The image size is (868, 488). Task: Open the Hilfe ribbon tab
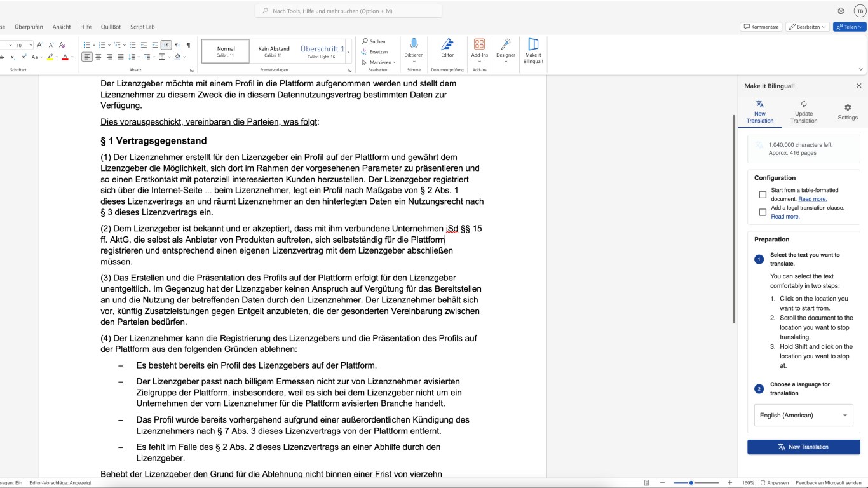coord(86,27)
